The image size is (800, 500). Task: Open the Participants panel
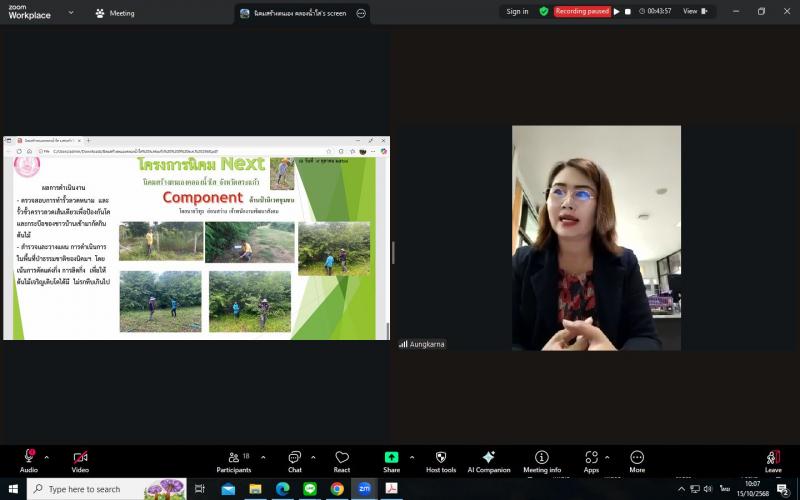point(234,461)
